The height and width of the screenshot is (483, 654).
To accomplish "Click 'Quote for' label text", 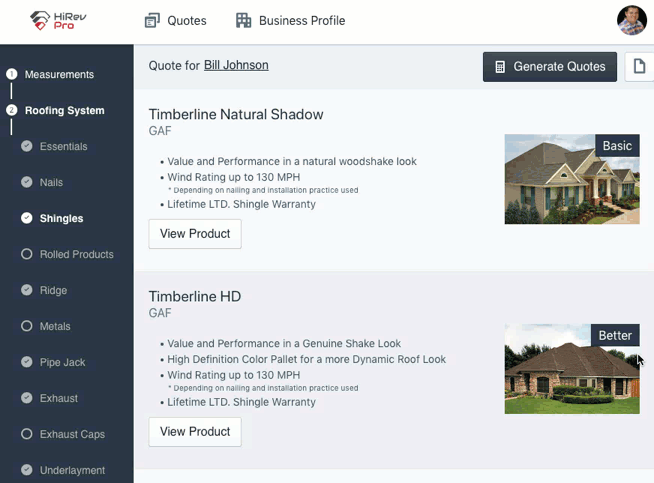I will (x=174, y=65).
